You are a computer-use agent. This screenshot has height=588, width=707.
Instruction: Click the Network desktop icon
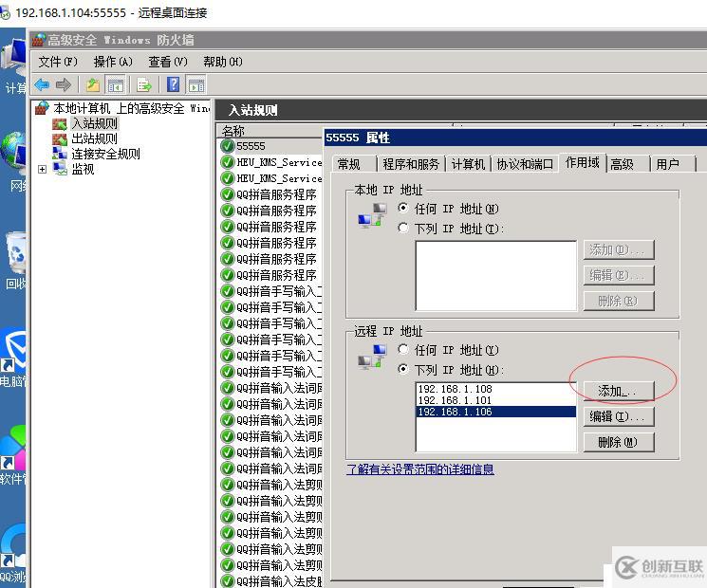(13, 154)
